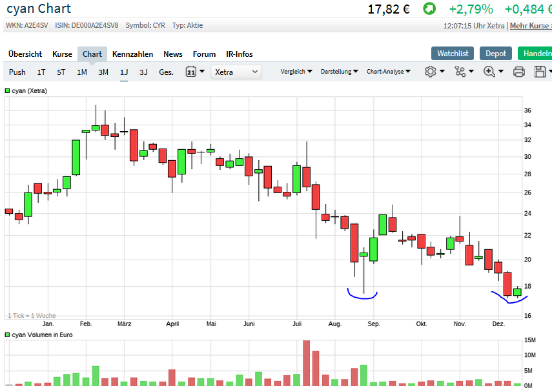Open the Forum tab
Screen dimensions: 552x392
(x=204, y=54)
